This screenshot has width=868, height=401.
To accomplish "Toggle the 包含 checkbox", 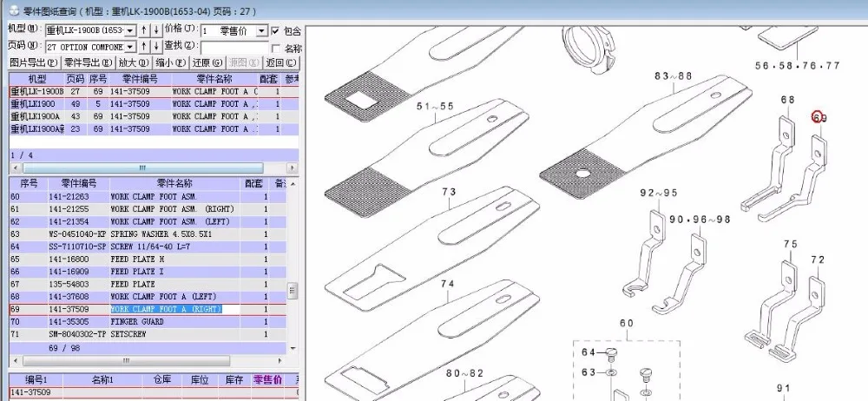I will point(275,30).
